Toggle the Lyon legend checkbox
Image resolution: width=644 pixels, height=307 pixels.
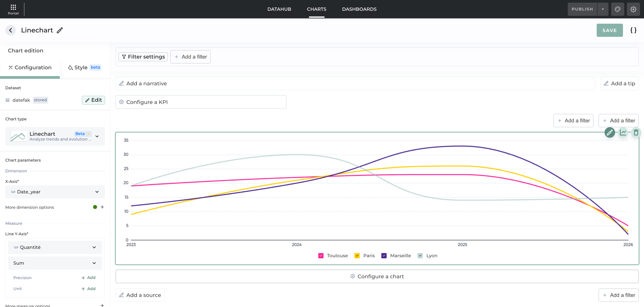tap(420, 255)
